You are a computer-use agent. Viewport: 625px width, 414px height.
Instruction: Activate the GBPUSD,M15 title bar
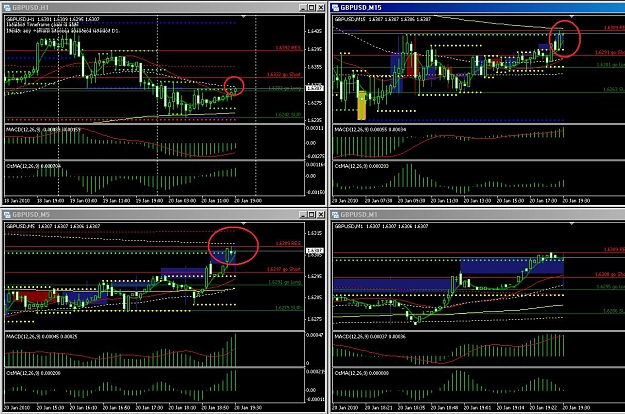tap(478, 7)
